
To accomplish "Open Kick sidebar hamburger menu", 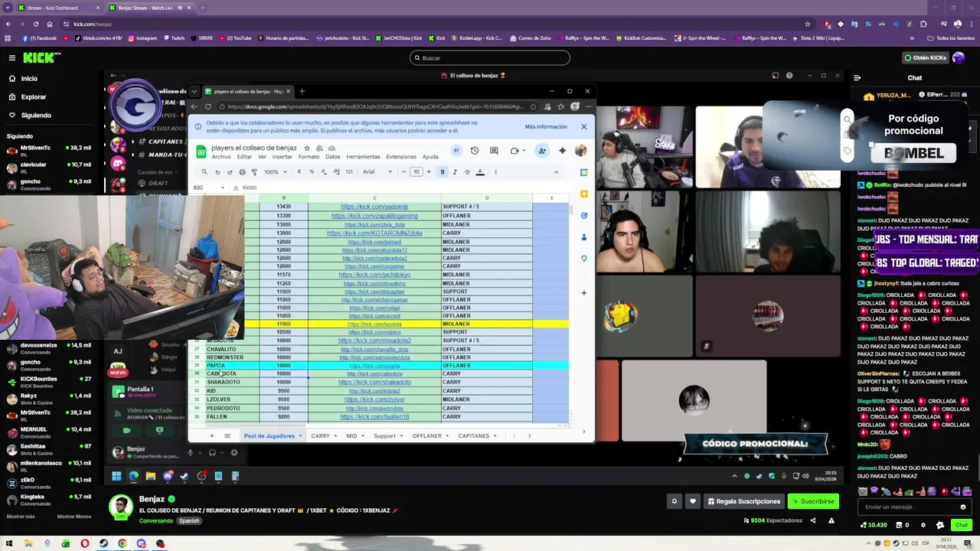I will point(11,57).
